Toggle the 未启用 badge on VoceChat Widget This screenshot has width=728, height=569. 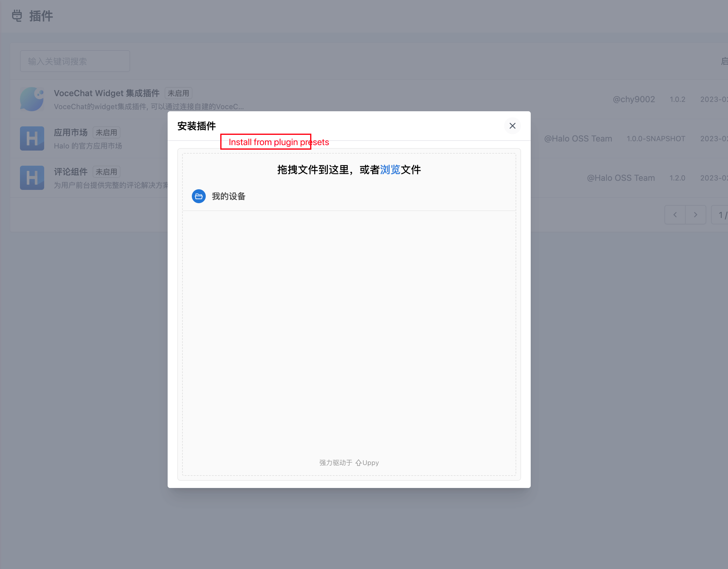pyautogui.click(x=178, y=93)
